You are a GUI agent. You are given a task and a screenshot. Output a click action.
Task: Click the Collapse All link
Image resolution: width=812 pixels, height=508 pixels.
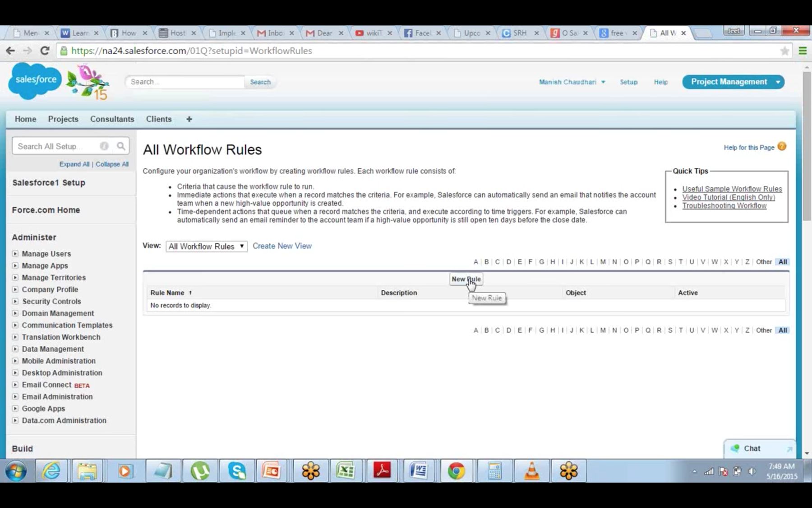[112, 164]
